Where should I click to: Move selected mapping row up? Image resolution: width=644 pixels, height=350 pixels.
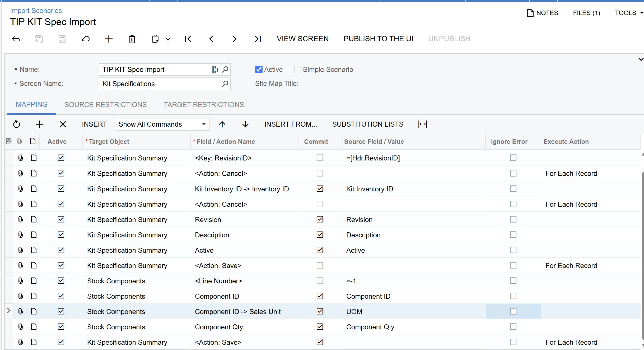tap(222, 124)
